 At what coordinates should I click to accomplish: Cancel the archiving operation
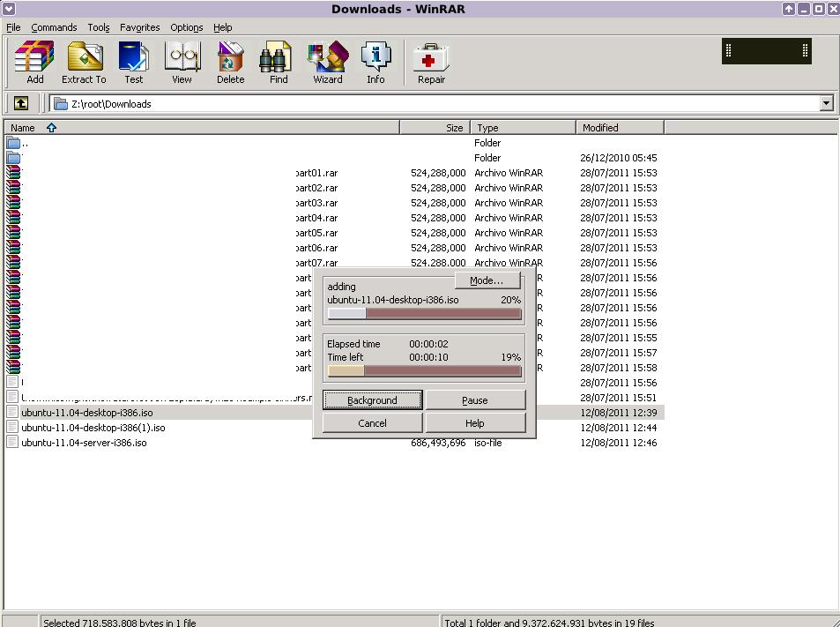(372, 423)
